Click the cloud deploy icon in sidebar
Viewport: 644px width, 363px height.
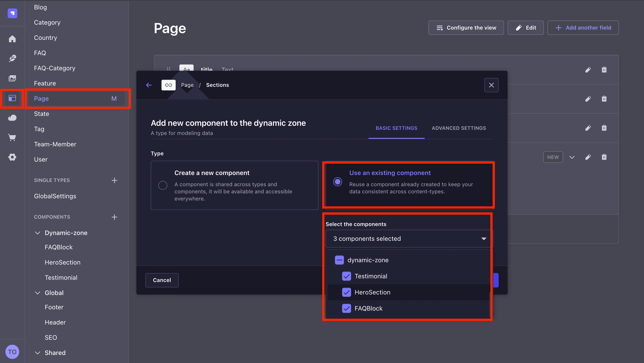point(12,118)
